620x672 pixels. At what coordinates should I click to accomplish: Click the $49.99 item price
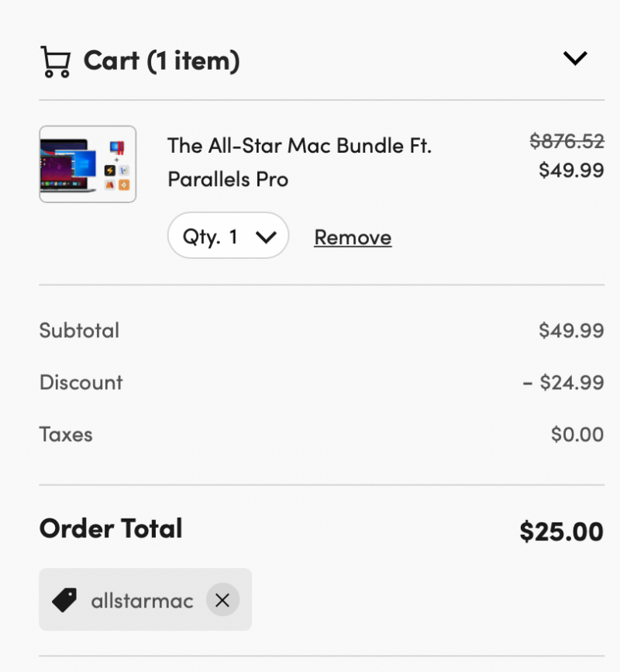pyautogui.click(x=571, y=171)
